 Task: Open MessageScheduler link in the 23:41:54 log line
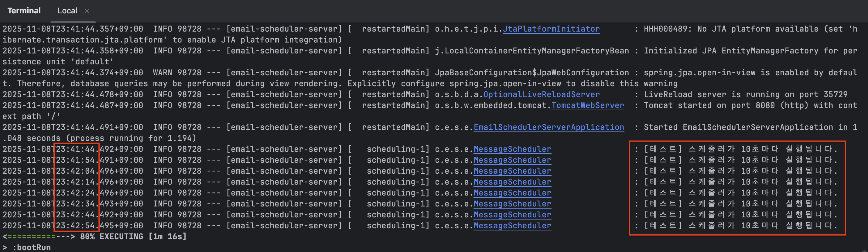tap(512, 160)
